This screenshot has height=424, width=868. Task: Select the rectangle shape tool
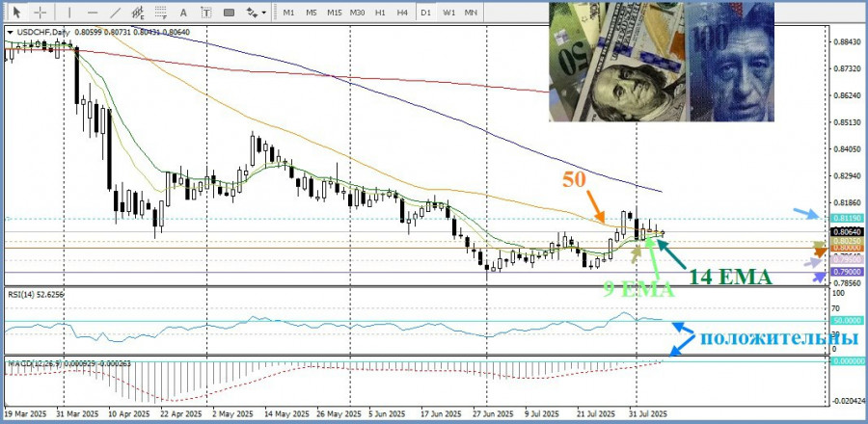[229, 13]
